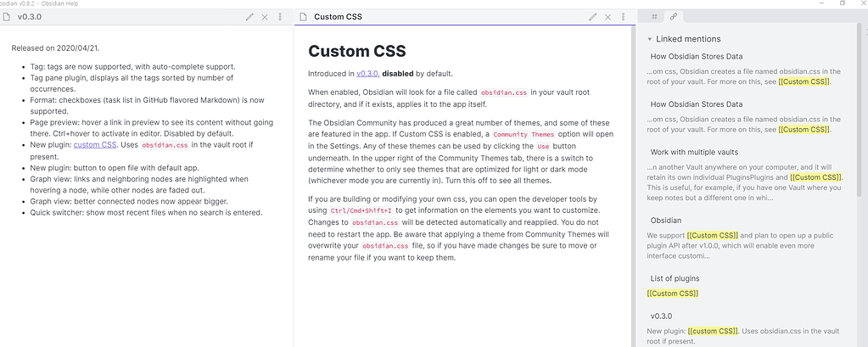
Task: Open more options for Custom CSS pane
Action: [x=624, y=17]
